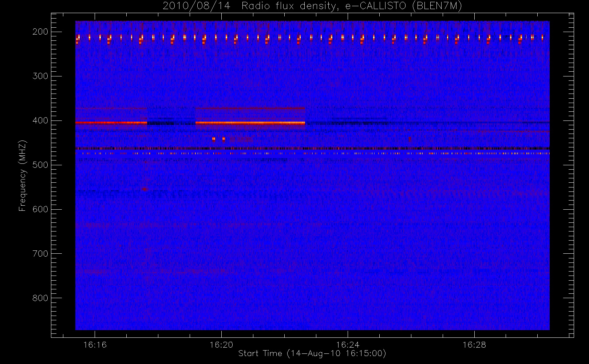589x364 pixels.
Task: Click the 16:20 time tick label
Action: point(221,345)
